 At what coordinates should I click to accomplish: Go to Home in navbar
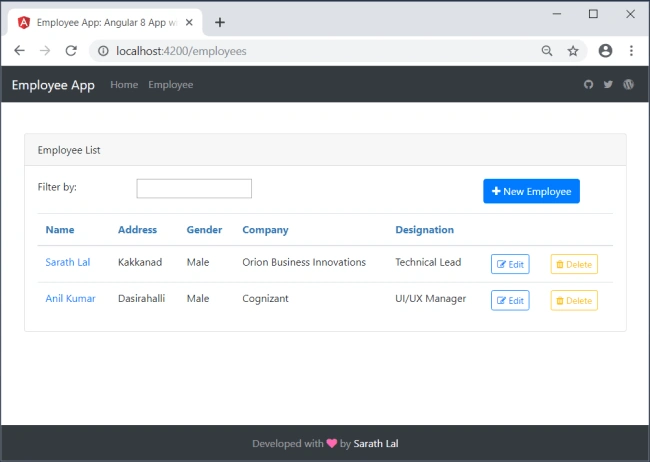[124, 85]
